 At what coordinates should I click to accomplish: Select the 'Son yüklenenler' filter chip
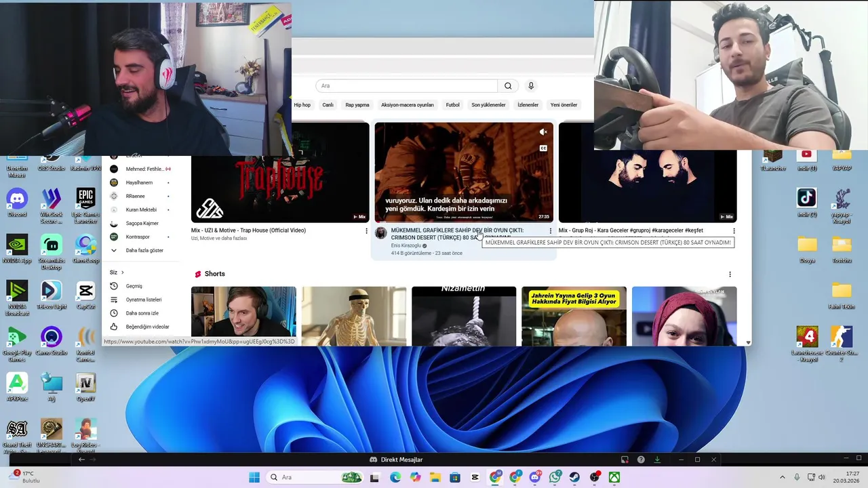[489, 105]
